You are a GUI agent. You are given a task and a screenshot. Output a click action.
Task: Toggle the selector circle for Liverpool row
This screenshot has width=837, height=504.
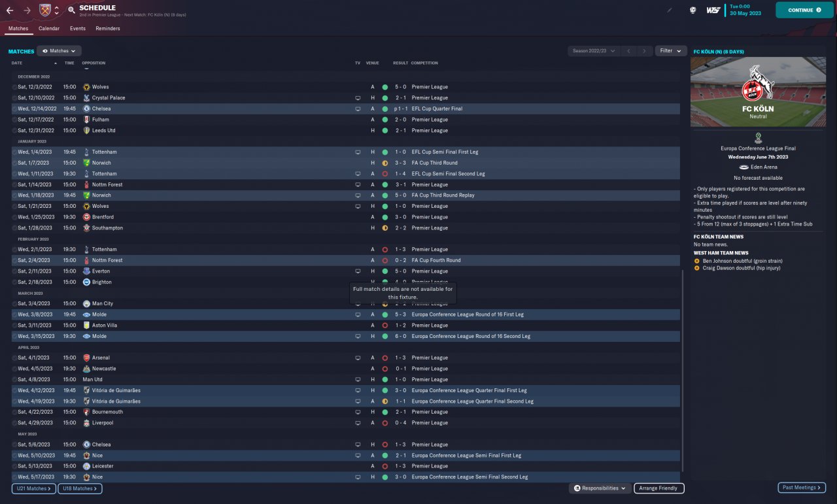point(14,423)
